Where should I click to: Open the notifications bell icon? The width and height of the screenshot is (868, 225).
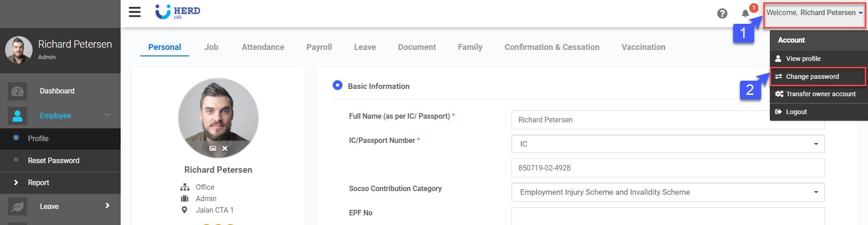pyautogui.click(x=746, y=13)
